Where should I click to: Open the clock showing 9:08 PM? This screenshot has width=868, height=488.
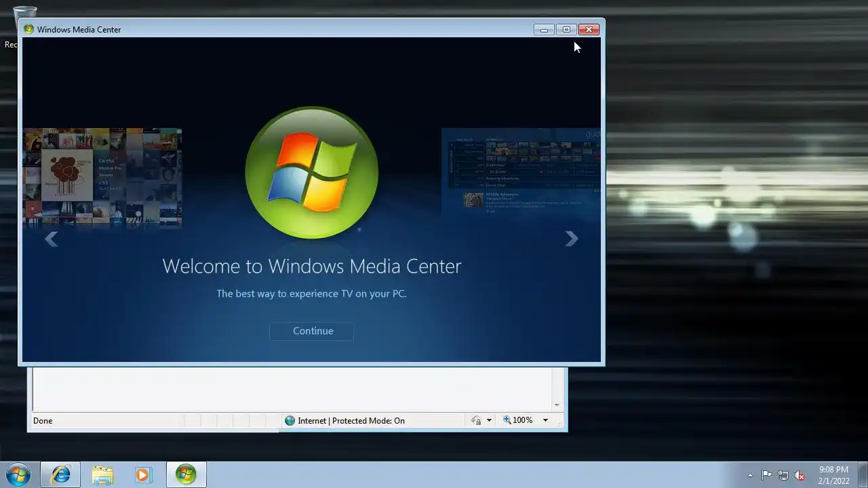coord(833,475)
